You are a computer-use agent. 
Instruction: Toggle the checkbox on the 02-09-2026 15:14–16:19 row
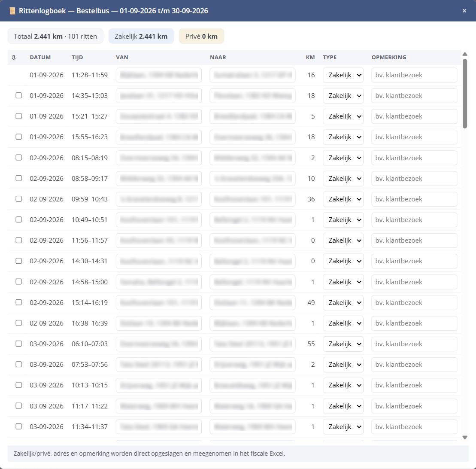pyautogui.click(x=18, y=302)
